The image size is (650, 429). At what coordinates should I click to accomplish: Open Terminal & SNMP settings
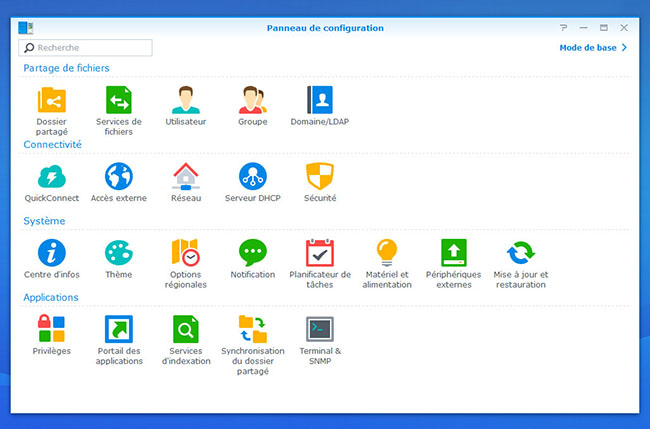(x=320, y=330)
